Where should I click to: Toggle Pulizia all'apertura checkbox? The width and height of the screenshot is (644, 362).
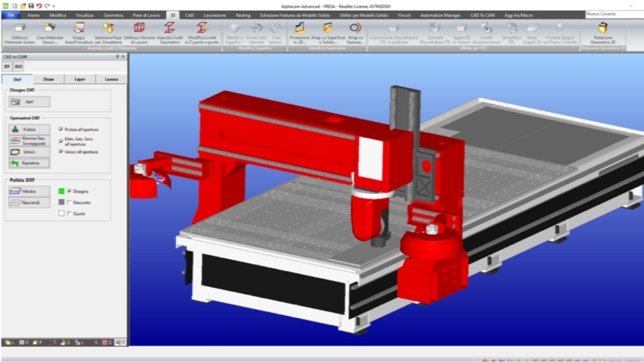tap(61, 130)
